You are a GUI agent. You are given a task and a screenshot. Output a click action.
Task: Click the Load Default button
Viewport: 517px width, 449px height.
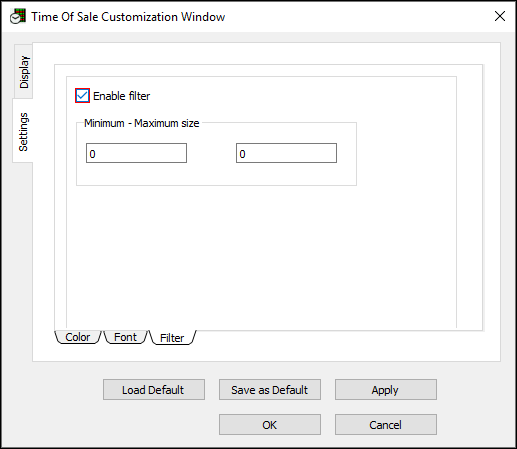[x=154, y=389]
